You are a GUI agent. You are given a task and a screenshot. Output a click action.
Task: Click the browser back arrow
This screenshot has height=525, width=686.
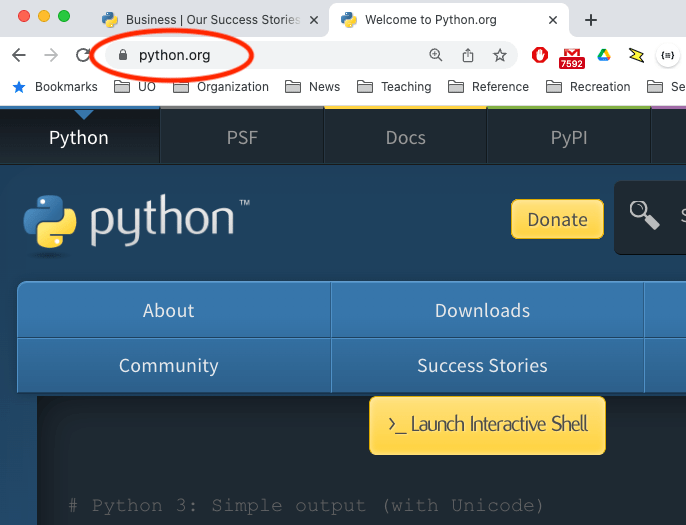pos(19,55)
